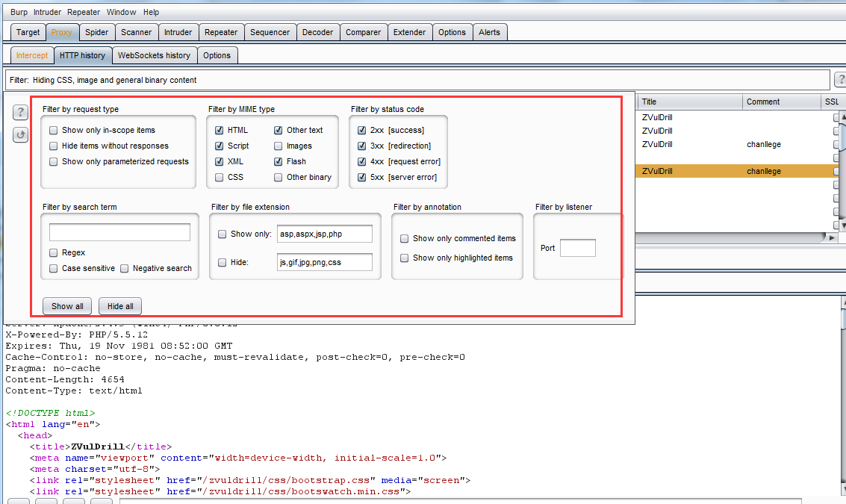Enable Hide items without responses
This screenshot has height=504, width=846.
54,146
